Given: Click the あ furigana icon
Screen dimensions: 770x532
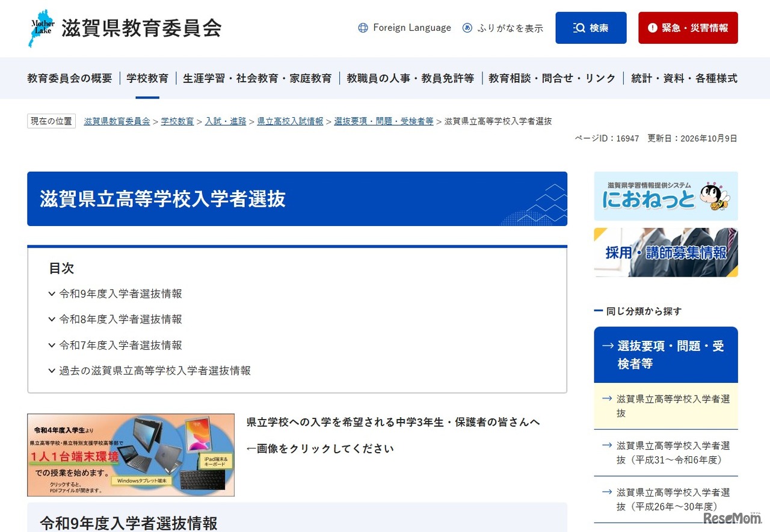Looking at the screenshot, I should (467, 28).
